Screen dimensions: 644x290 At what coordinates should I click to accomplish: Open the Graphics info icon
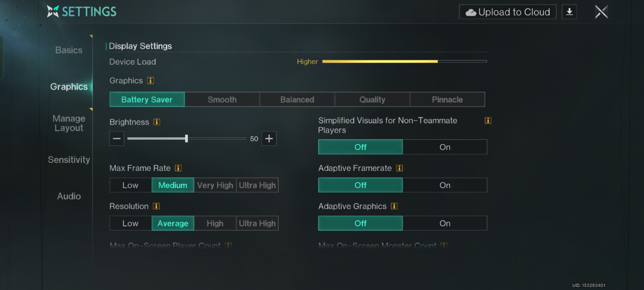[x=151, y=81]
